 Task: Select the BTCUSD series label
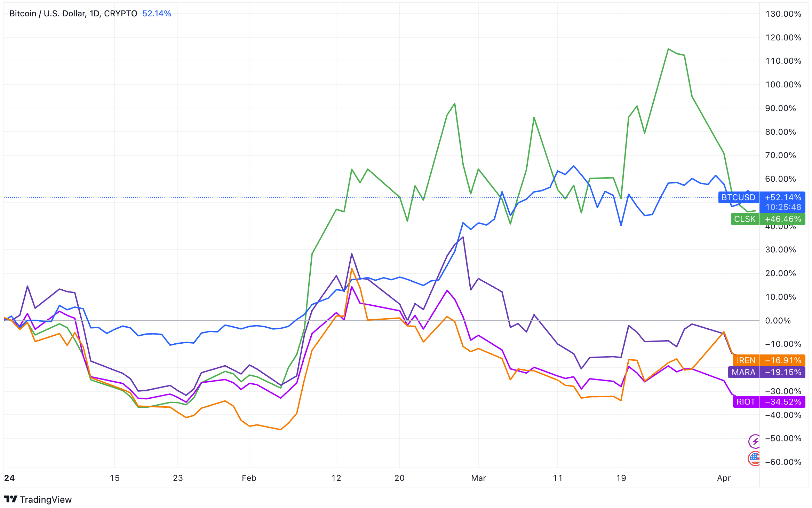[x=738, y=197]
